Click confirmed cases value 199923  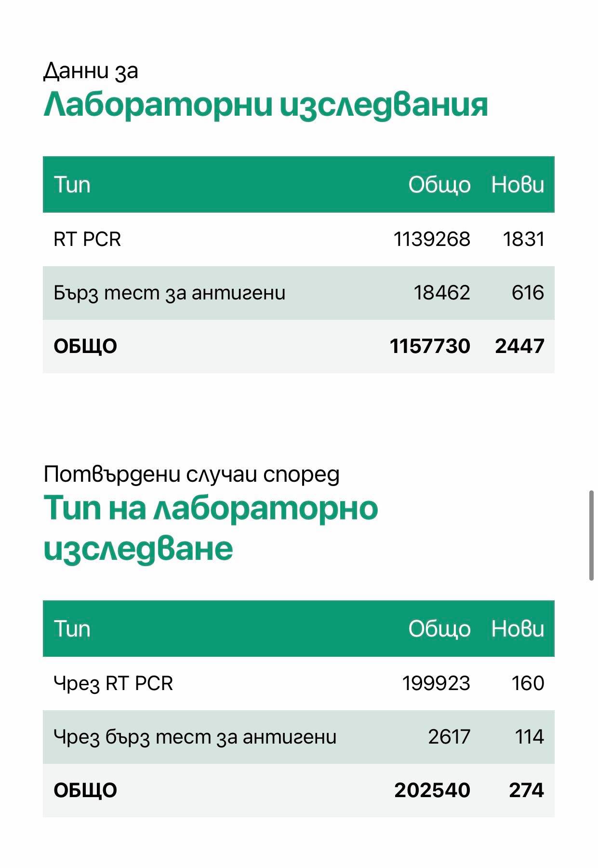(x=436, y=683)
